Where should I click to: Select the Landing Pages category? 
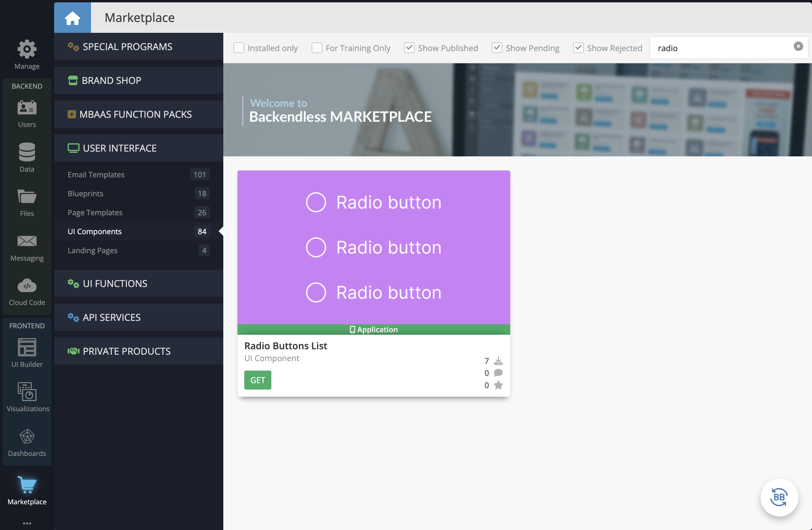coord(138,250)
